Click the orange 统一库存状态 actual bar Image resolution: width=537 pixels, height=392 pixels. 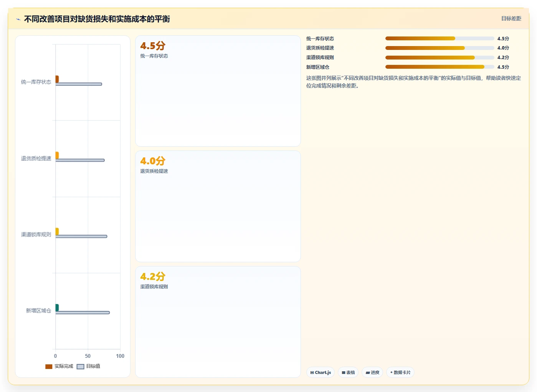coord(57,79)
